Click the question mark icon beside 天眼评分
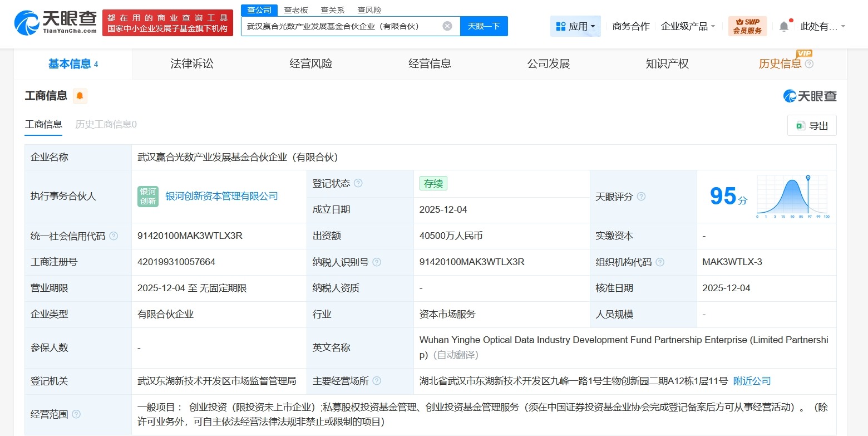This screenshot has width=868, height=436. point(642,197)
